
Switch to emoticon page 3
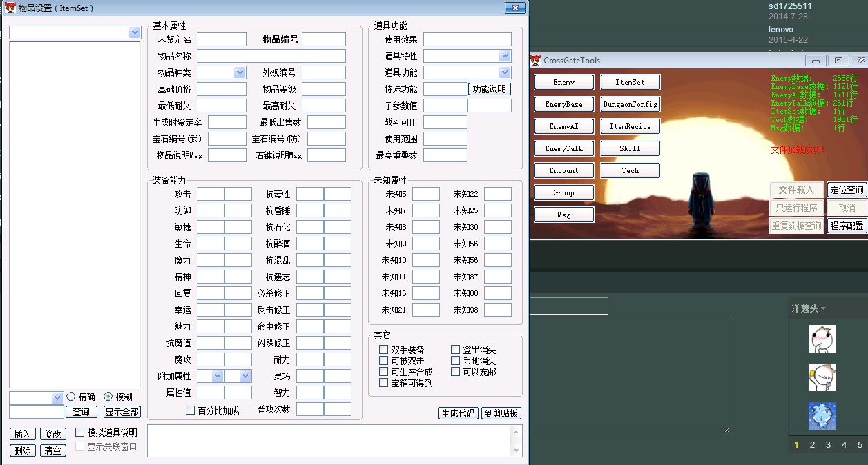828,445
